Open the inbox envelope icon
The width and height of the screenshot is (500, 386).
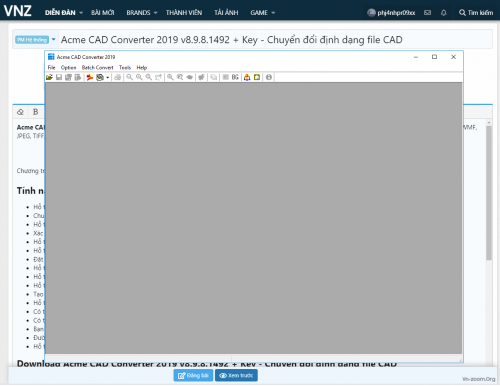[x=427, y=13]
